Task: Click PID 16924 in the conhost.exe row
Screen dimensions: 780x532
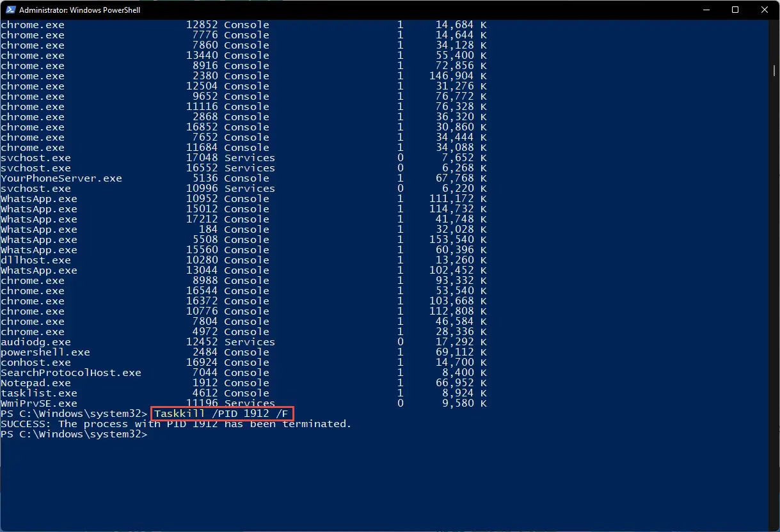Action: [202, 363]
